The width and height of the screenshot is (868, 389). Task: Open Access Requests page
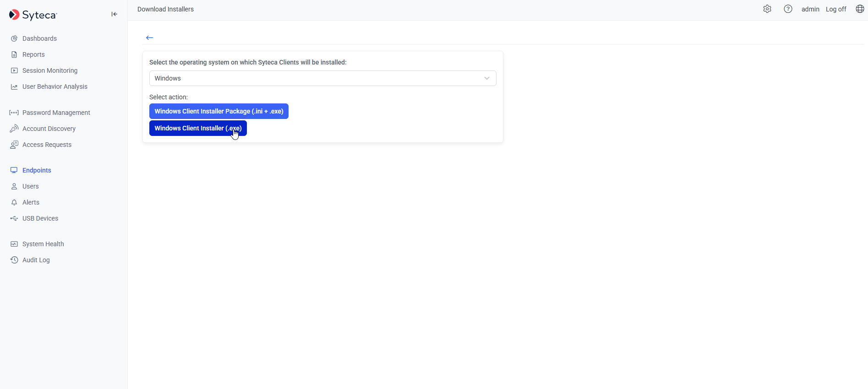coord(47,145)
